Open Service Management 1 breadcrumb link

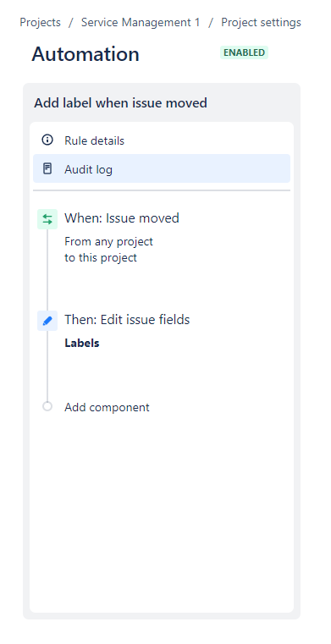click(141, 22)
